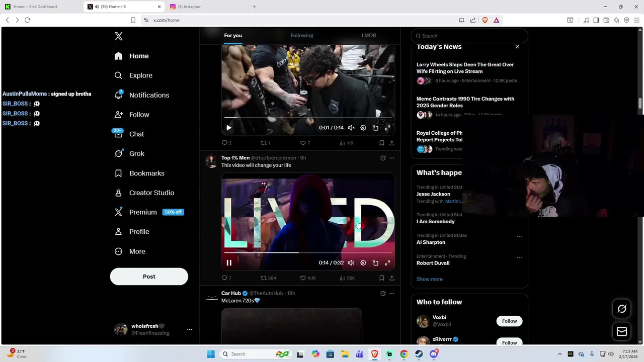Open Chat in the sidebar
This screenshot has height=362, width=644.
(129, 134)
